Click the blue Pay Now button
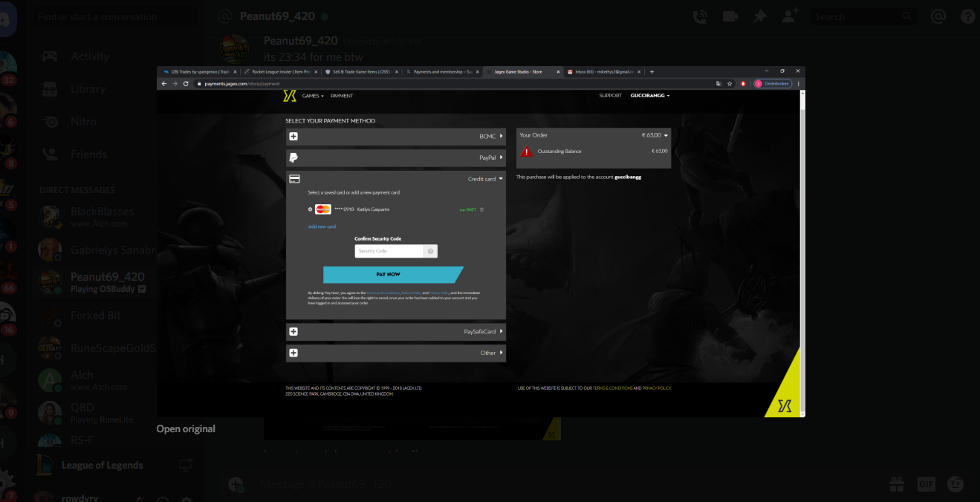 click(393, 275)
